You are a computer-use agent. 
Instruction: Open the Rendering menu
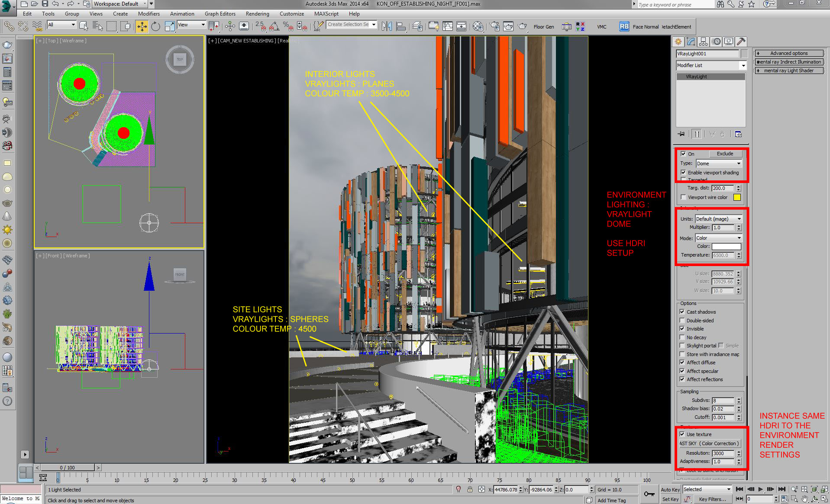click(x=257, y=14)
